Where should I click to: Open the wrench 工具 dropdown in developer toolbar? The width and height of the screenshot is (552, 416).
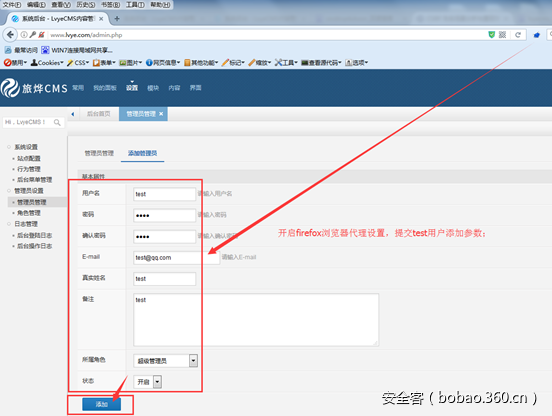286,63
